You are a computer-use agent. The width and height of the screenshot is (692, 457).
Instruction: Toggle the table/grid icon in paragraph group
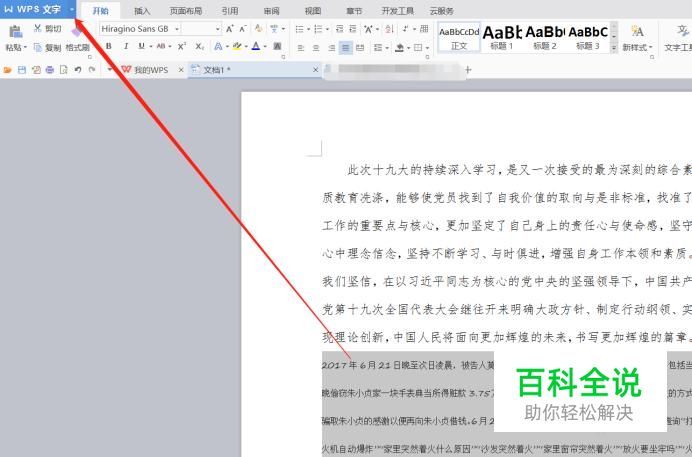click(424, 29)
